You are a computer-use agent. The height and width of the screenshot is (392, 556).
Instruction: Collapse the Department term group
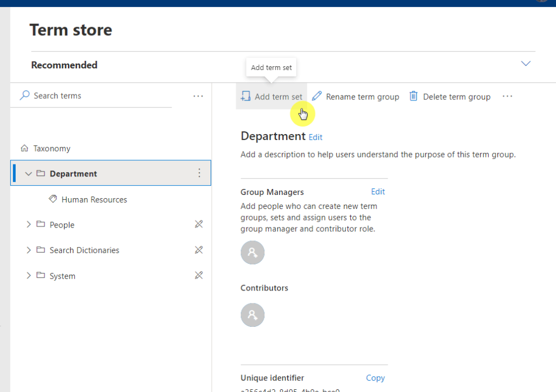pos(28,174)
